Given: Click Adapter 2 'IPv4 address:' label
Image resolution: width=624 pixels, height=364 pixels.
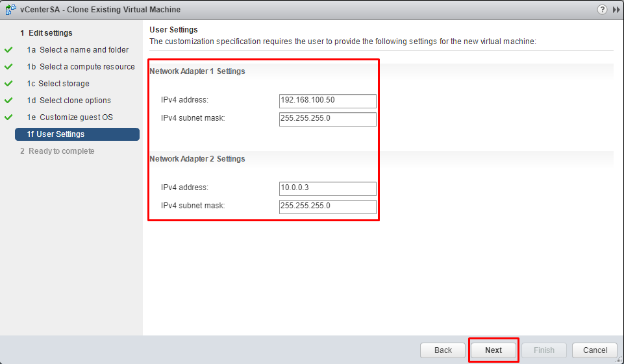Looking at the screenshot, I should point(184,188).
